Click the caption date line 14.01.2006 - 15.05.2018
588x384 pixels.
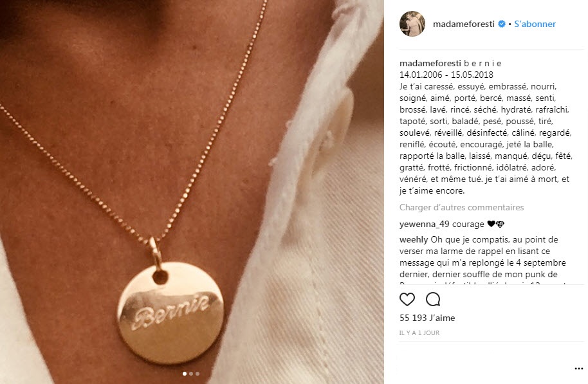(x=446, y=75)
